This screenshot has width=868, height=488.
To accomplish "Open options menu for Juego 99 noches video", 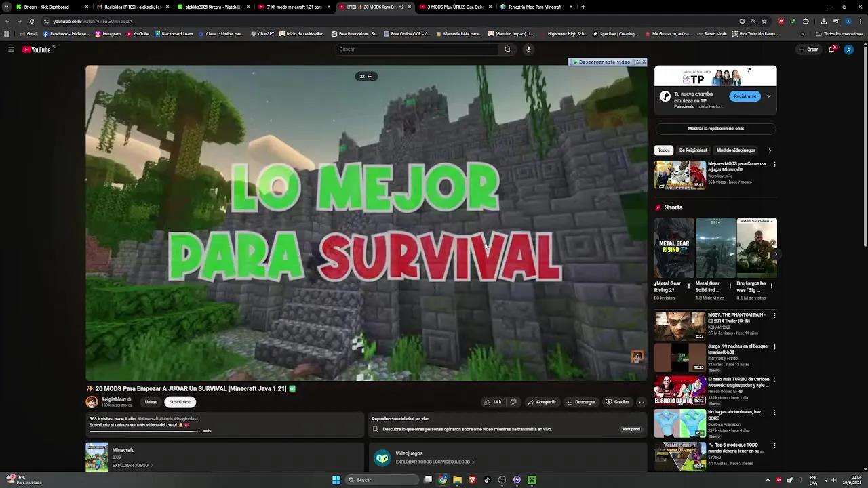I will click(x=774, y=346).
